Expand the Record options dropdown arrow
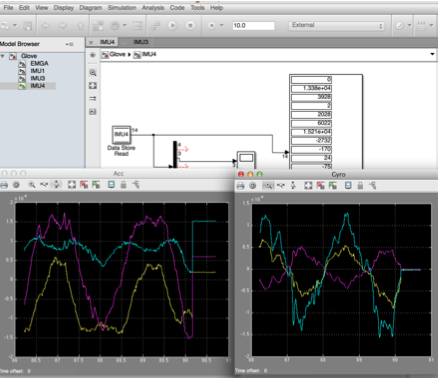438x378 pixels. pos(221,25)
